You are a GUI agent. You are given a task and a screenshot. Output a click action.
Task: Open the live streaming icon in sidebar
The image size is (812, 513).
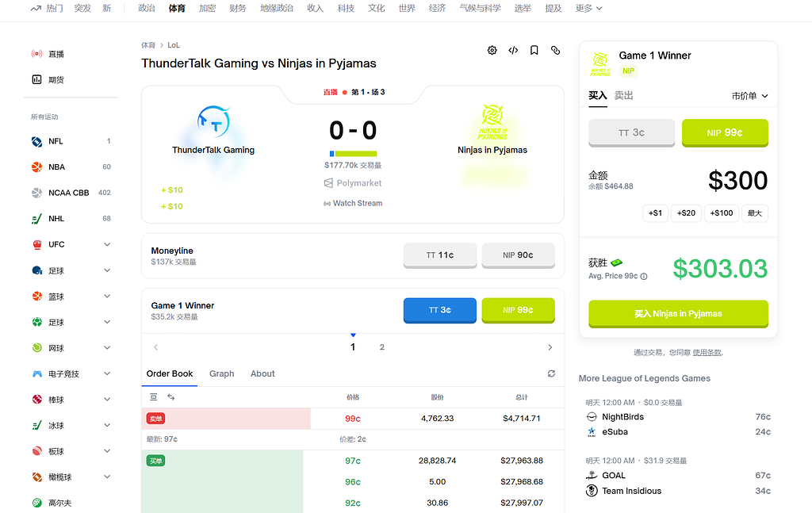pyautogui.click(x=36, y=54)
